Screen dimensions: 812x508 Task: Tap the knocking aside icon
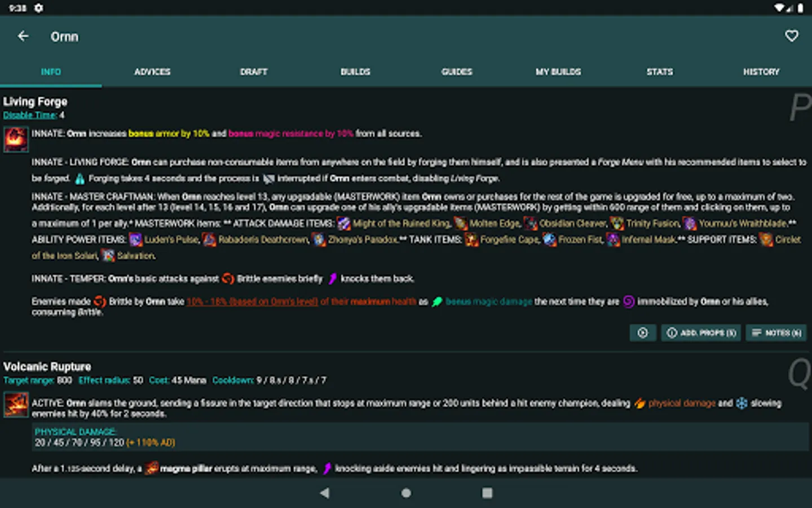327,468
